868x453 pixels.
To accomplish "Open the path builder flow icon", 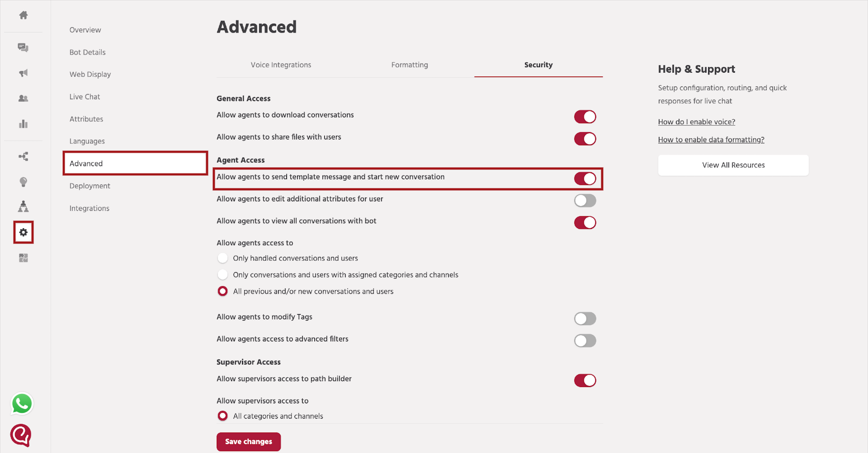I will [23, 156].
